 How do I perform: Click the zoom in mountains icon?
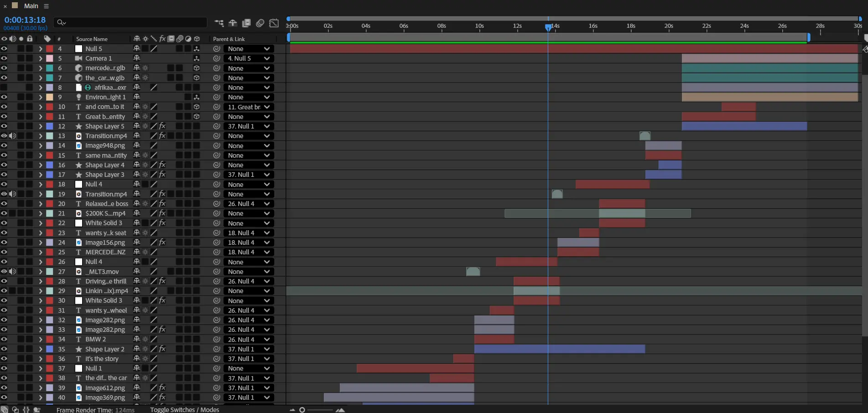click(340, 410)
